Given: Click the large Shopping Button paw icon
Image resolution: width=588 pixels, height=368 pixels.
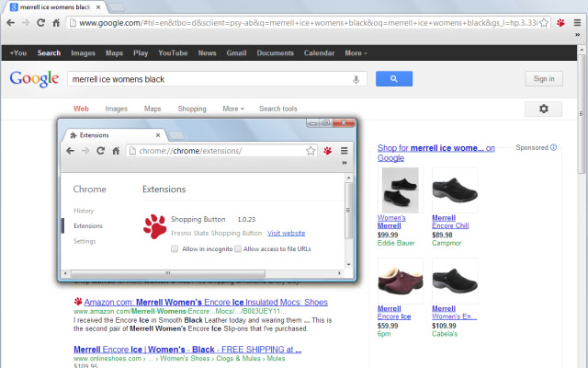Looking at the screenshot, I should [155, 226].
